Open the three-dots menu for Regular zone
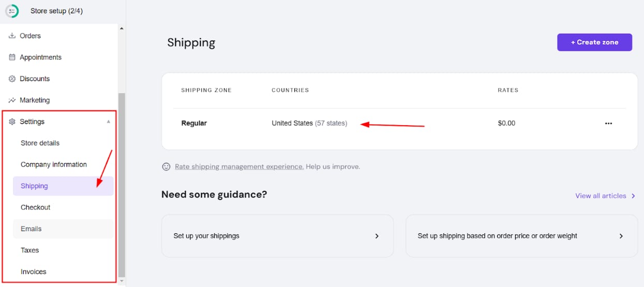The width and height of the screenshot is (644, 287). [x=608, y=124]
